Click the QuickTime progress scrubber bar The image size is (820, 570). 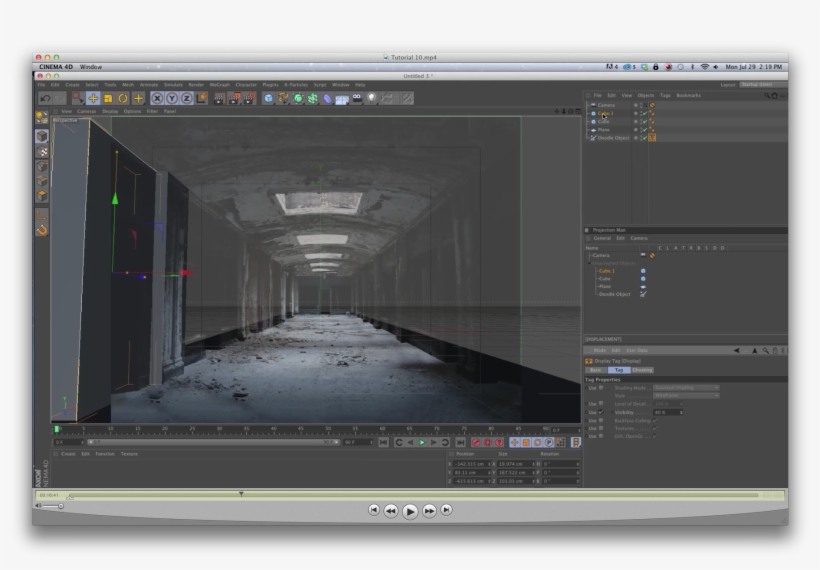tap(413, 495)
